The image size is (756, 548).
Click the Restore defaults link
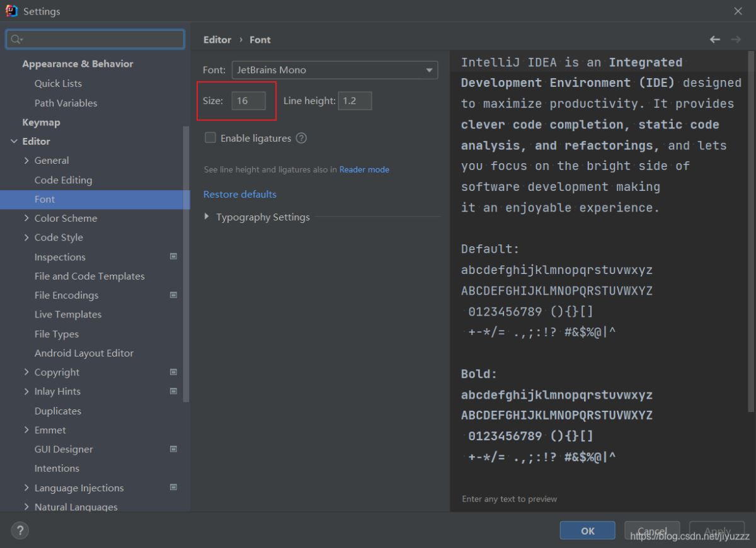point(239,194)
